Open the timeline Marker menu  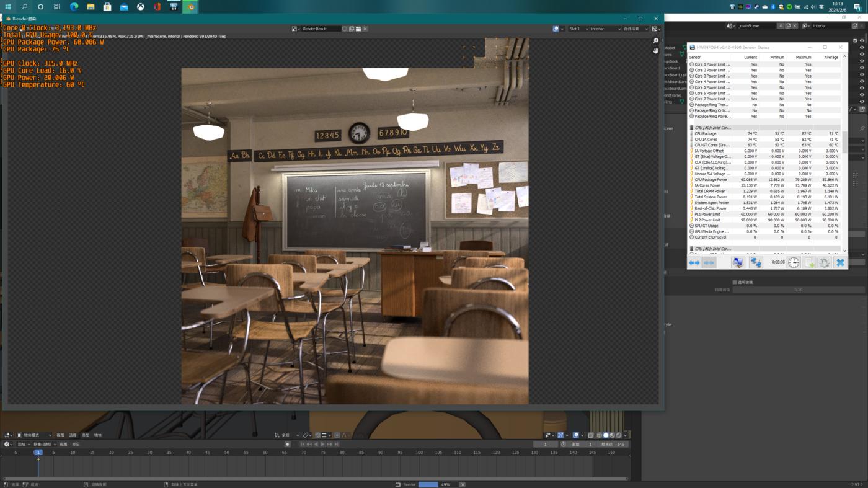point(76,444)
